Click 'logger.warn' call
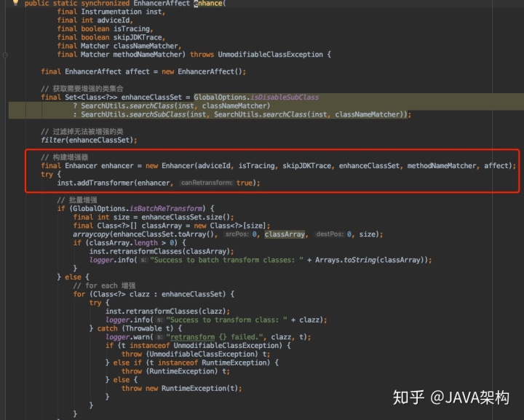 coord(128,337)
